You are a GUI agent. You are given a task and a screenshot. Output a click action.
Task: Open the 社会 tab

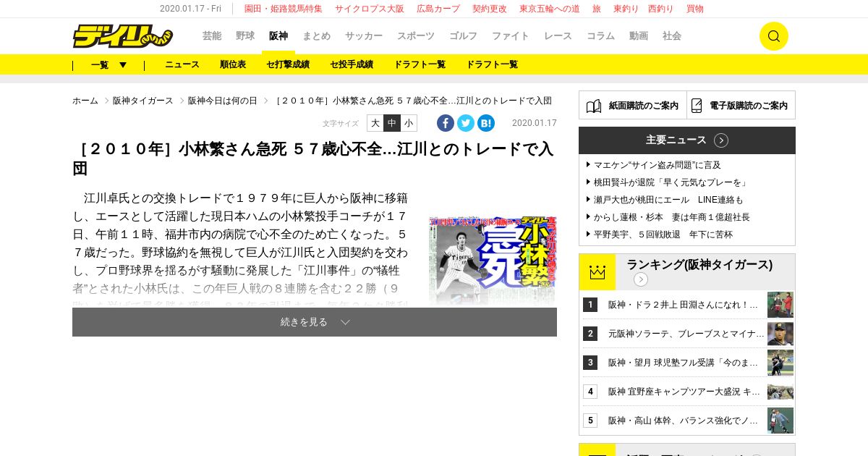click(672, 36)
